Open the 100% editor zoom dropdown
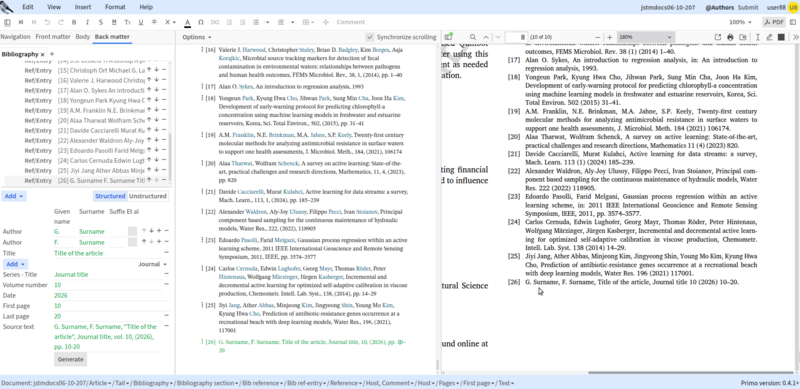This screenshot has height=389, width=800. (740, 22)
